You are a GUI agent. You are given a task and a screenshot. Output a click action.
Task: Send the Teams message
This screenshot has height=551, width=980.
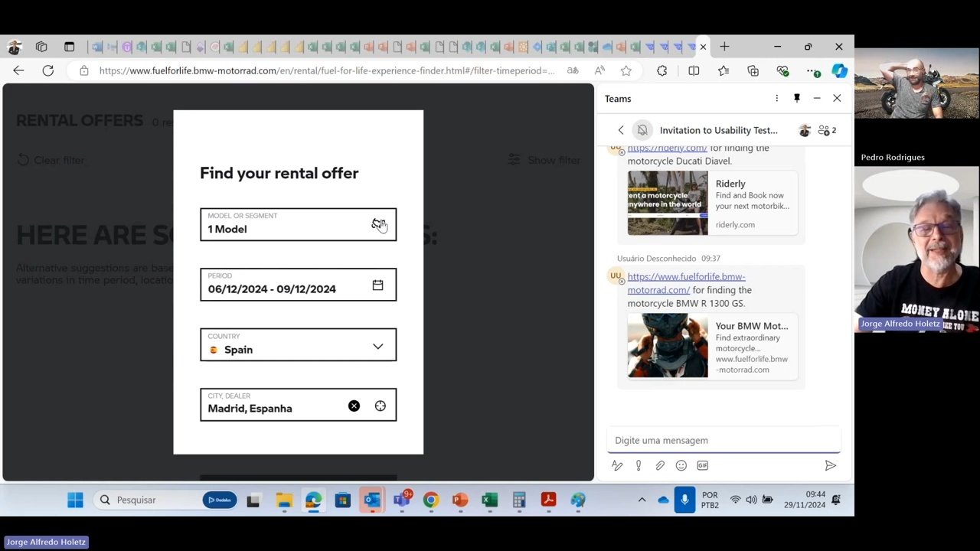(830, 465)
